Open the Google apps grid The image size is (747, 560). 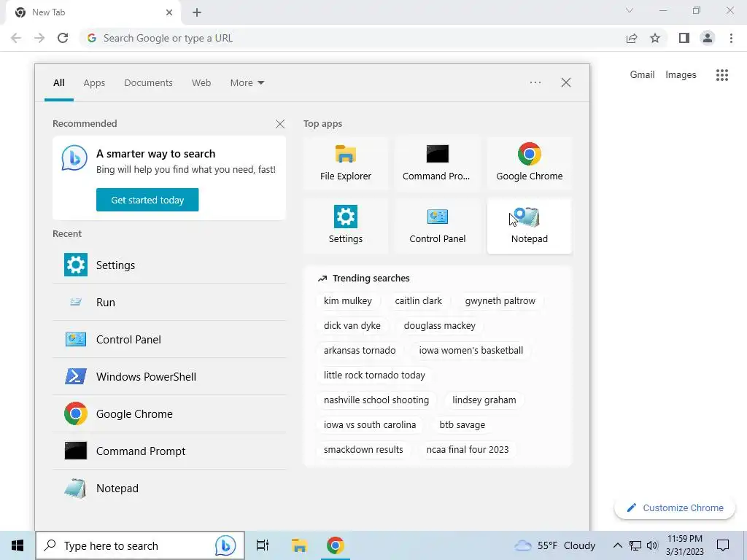click(x=722, y=75)
